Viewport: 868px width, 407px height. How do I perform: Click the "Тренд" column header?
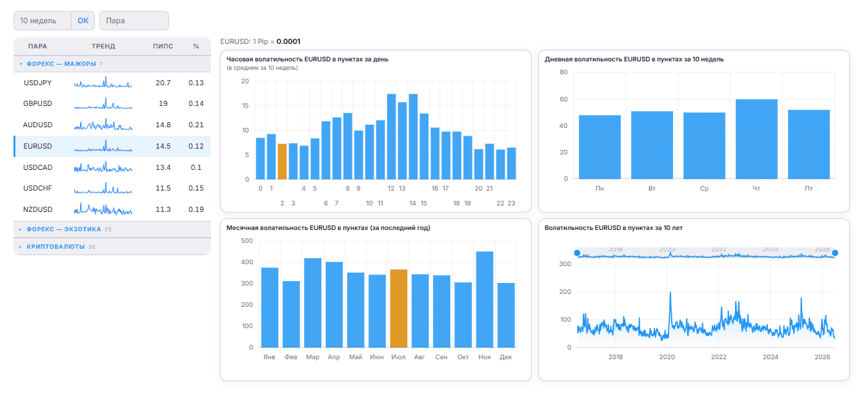[103, 47]
